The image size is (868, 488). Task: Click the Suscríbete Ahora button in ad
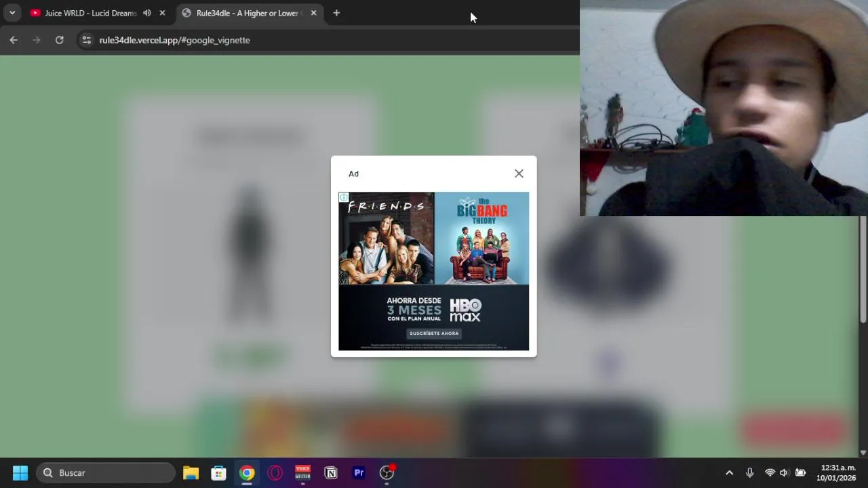coord(434,333)
